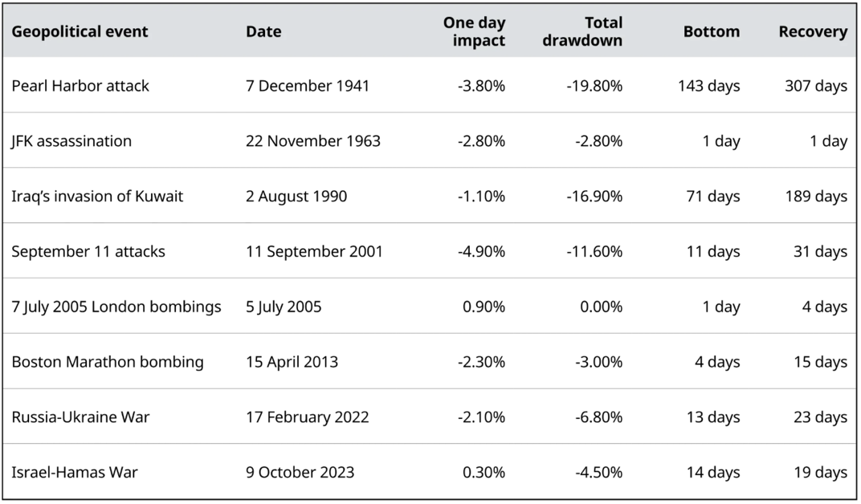
Task: Click 'Iraq's invasion of Kuwait' event
Action: 97,197
